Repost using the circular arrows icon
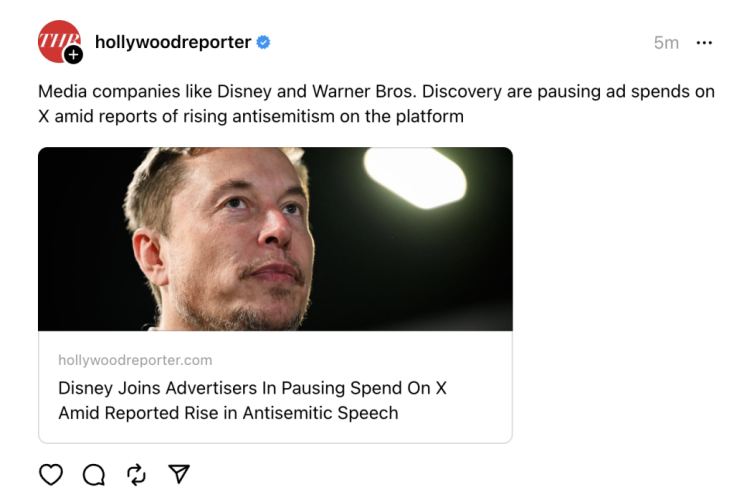The height and width of the screenshot is (502, 734). coord(136,475)
